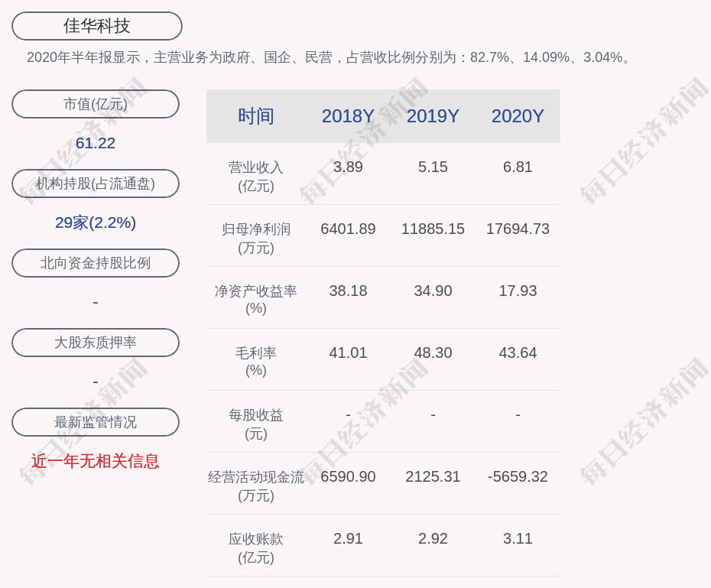Select gross margin value 48.30
This screenshot has height=588, width=711.
pyautogui.click(x=433, y=352)
